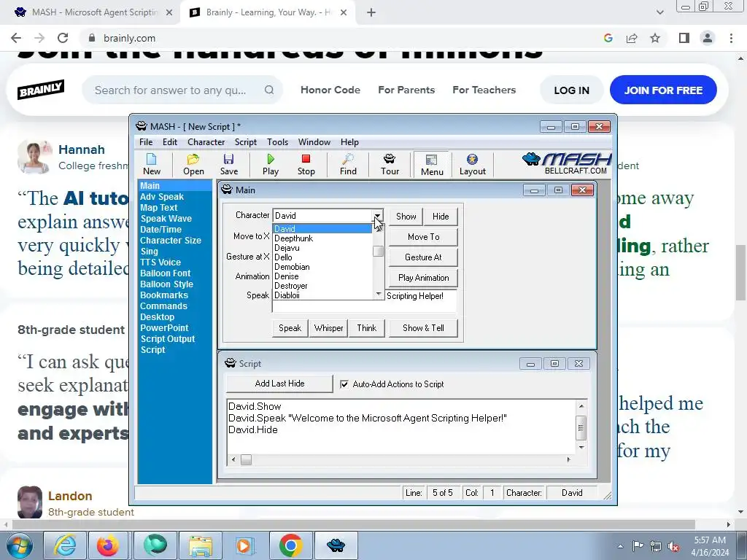The width and height of the screenshot is (747, 560).
Task: Open the Chrome profile avatar
Action: click(708, 38)
